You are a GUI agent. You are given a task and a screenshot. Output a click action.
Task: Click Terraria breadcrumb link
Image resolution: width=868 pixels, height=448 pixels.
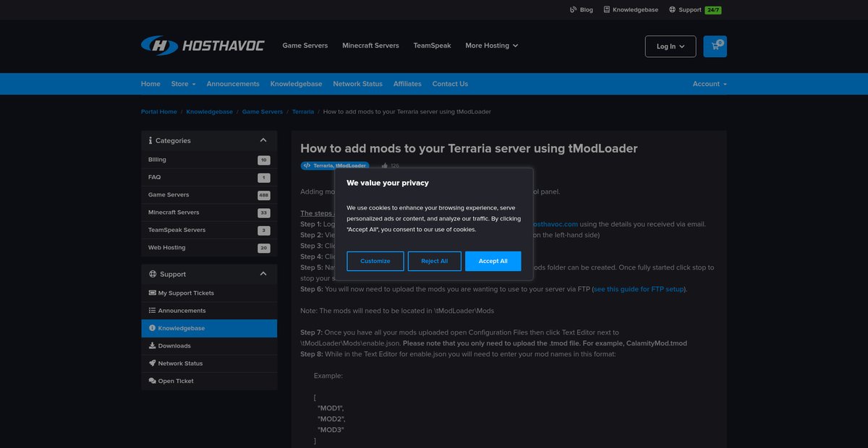[x=303, y=112]
